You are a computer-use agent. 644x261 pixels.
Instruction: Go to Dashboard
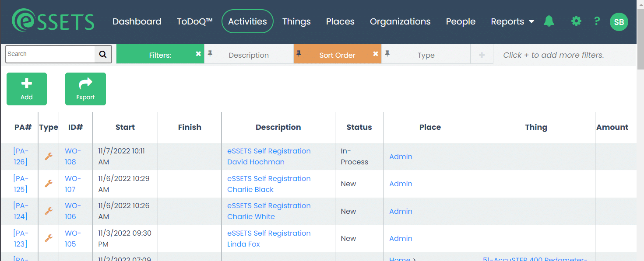137,21
